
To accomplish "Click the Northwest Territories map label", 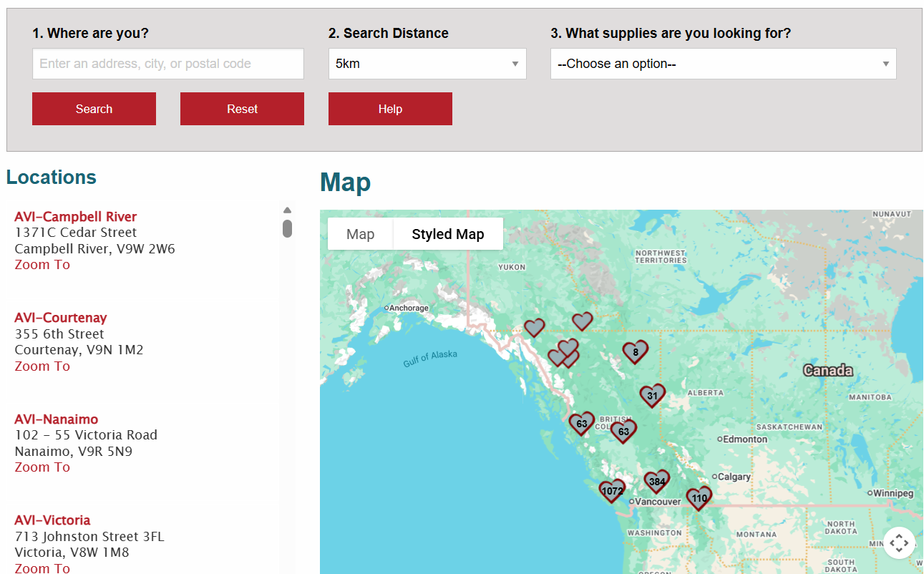I will [x=661, y=256].
